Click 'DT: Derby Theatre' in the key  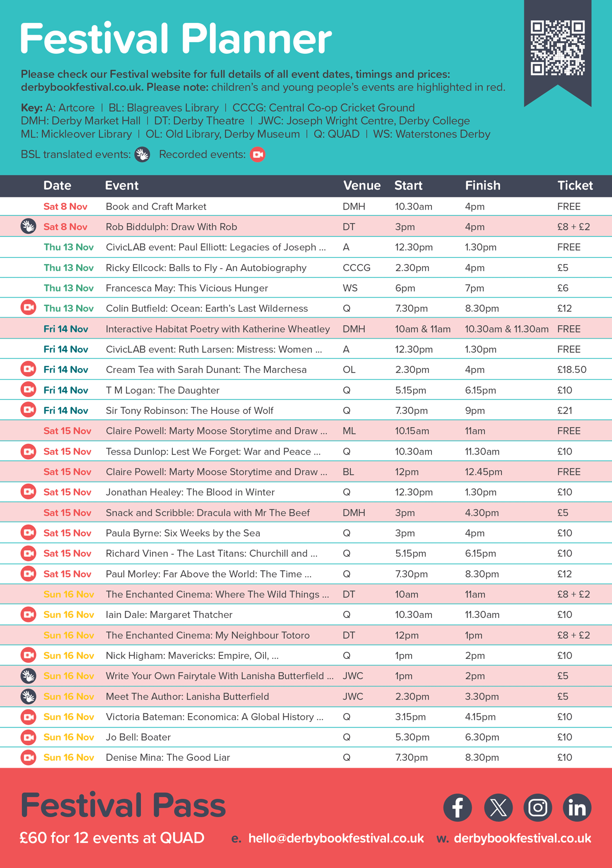tap(199, 121)
